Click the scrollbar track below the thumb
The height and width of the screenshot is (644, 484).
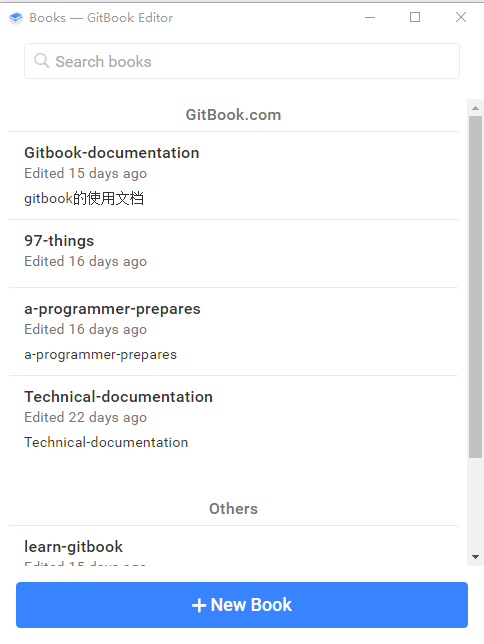click(475, 503)
